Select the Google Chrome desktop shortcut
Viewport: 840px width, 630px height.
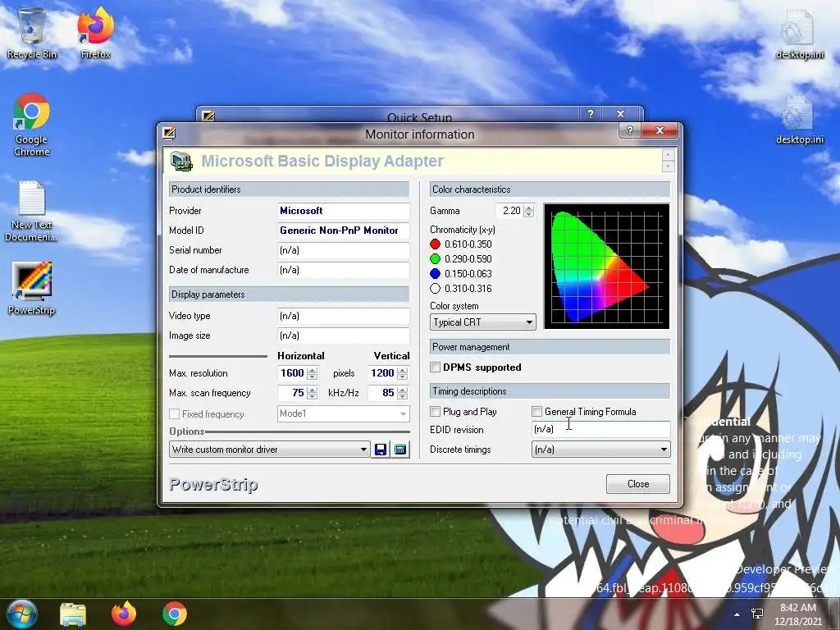tap(32, 125)
